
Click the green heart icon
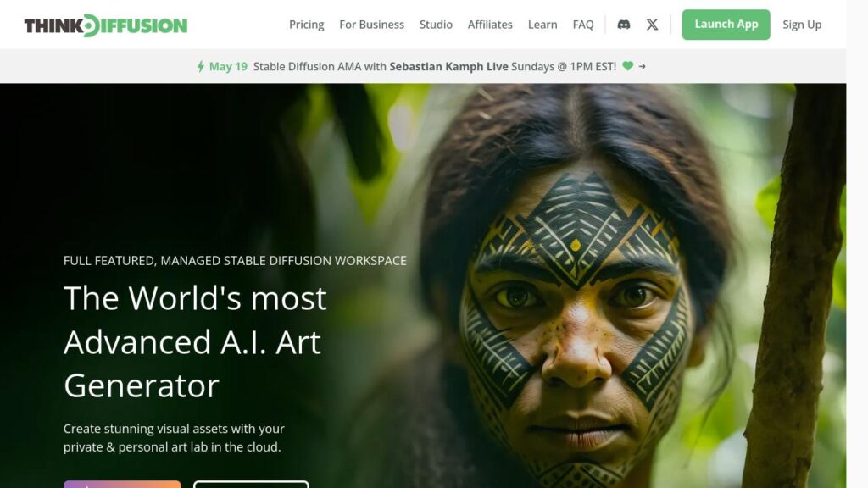pos(627,66)
